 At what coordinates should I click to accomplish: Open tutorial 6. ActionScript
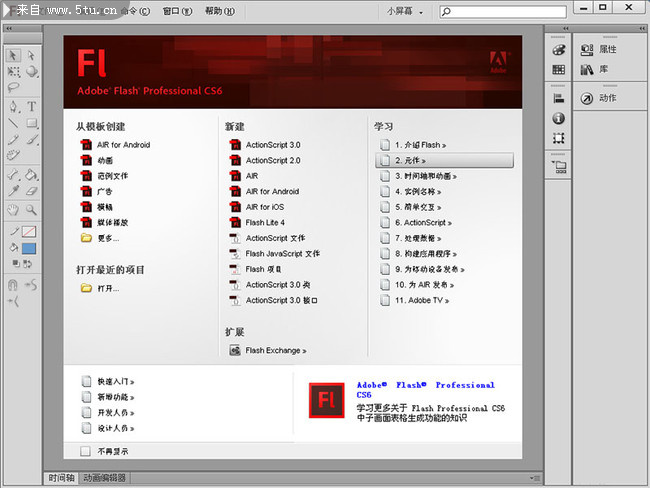point(416,223)
